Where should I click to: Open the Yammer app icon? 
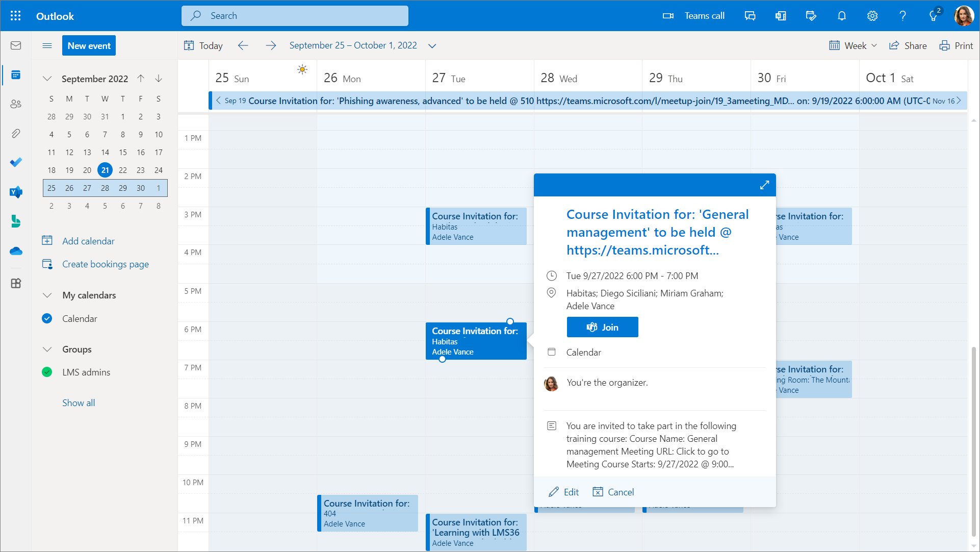16,192
